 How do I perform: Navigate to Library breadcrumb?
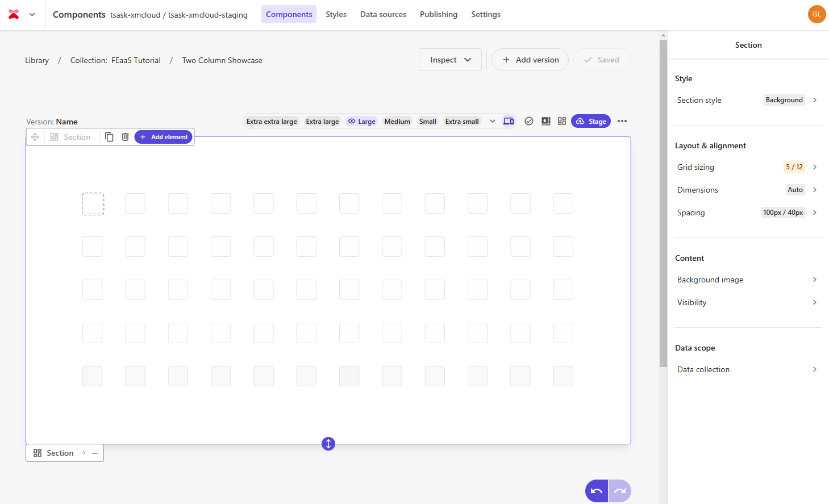pos(37,60)
